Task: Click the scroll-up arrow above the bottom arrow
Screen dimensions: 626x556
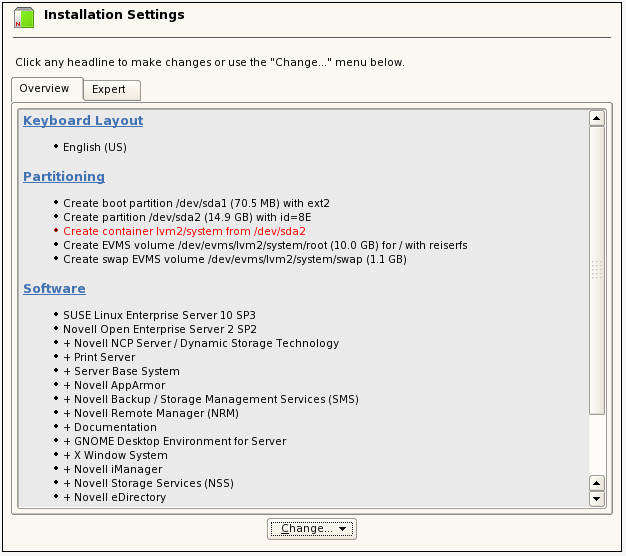Action: coord(597,482)
